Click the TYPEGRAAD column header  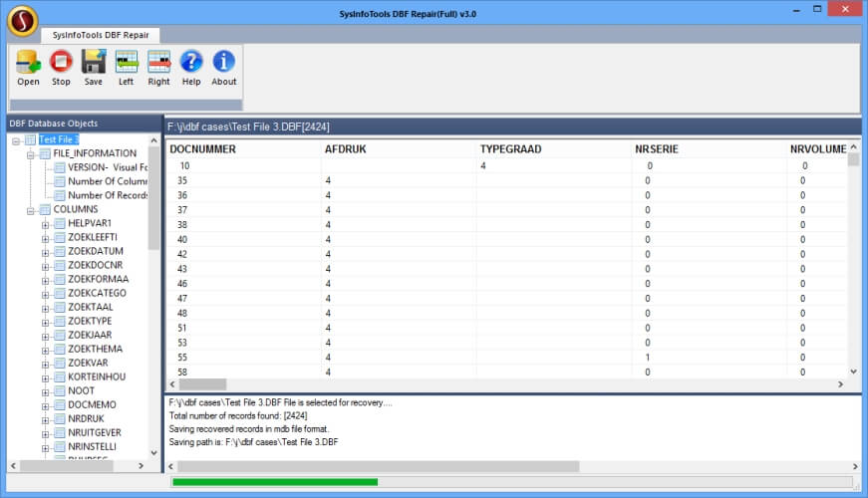pyautogui.click(x=512, y=148)
